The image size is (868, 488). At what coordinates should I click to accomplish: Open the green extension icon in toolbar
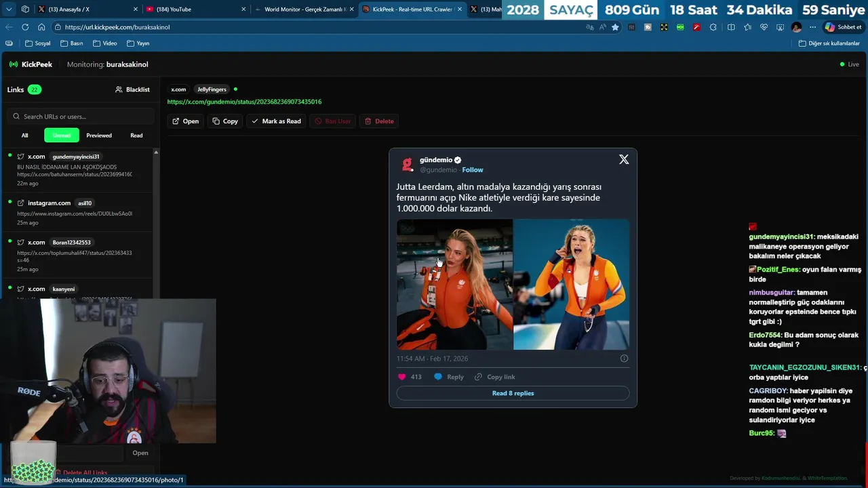click(680, 27)
